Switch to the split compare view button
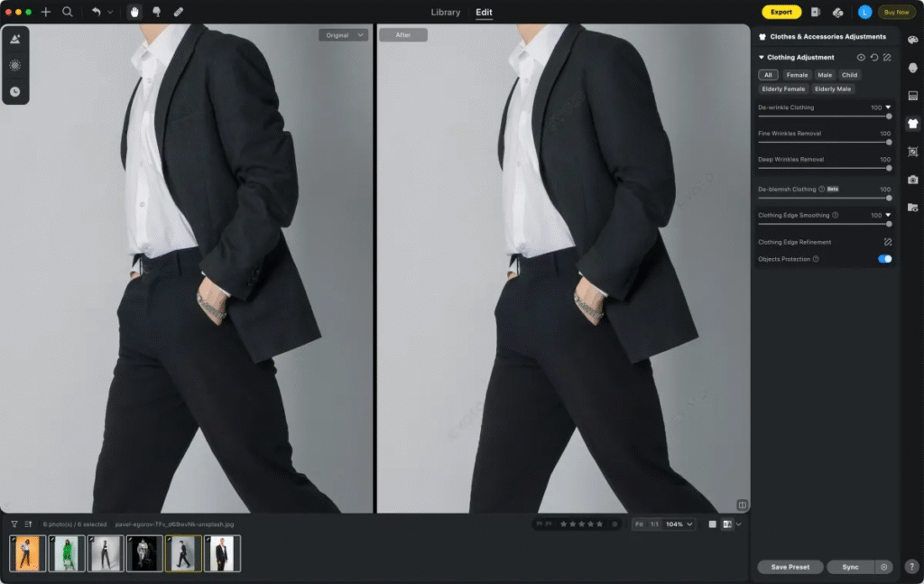 [x=727, y=524]
